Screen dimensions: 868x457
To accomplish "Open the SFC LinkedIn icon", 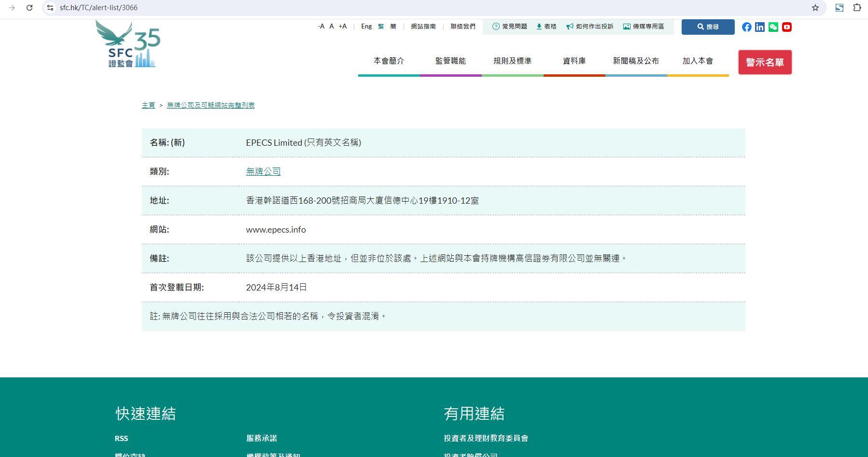I will 760,27.
